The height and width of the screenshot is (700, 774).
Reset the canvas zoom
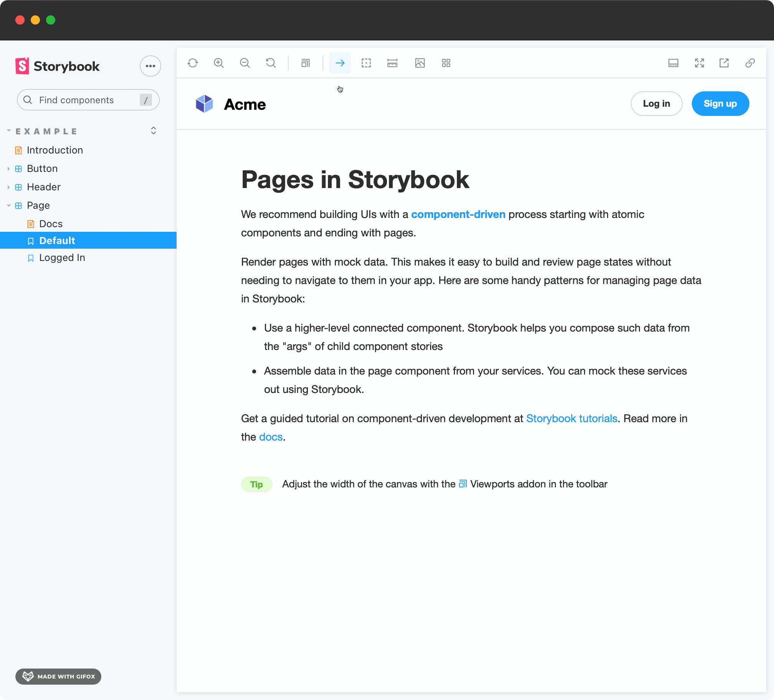click(x=271, y=63)
